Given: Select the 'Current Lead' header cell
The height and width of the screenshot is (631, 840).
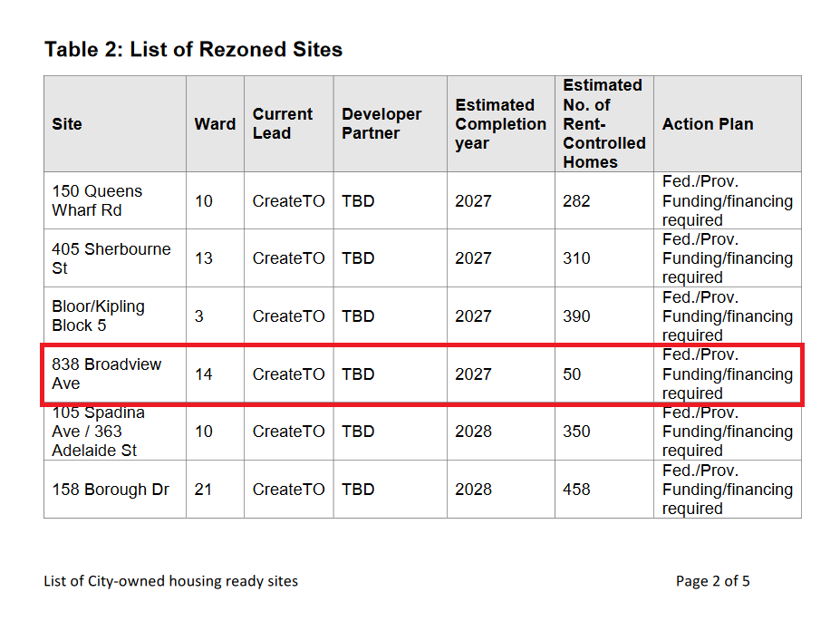Looking at the screenshot, I should [x=282, y=124].
